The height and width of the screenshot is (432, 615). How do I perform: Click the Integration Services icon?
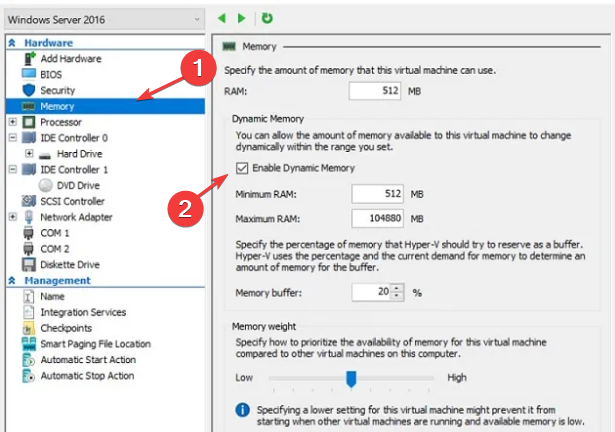coord(29,312)
